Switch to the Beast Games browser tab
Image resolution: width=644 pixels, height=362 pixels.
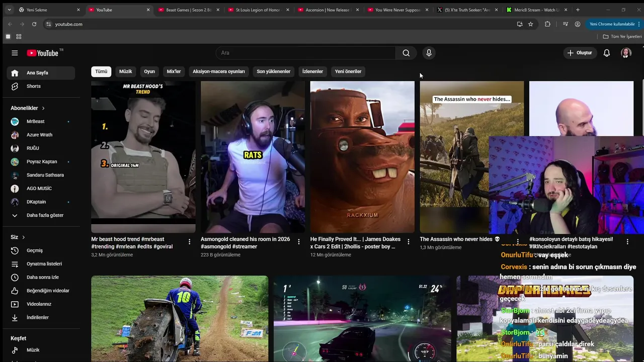point(189,10)
